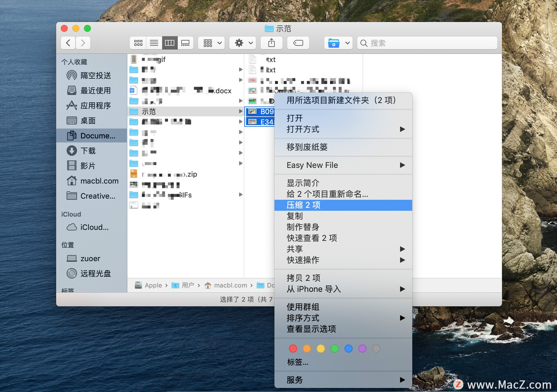Open Movies (影片) in sidebar
Viewport: 557px width, 392px height.
click(92, 166)
